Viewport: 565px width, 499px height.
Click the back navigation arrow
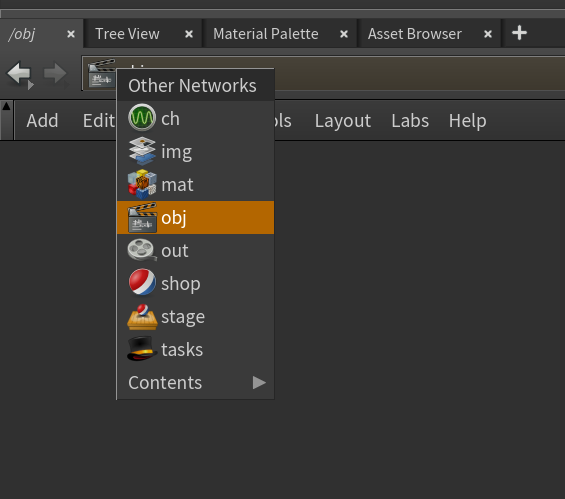(20, 74)
